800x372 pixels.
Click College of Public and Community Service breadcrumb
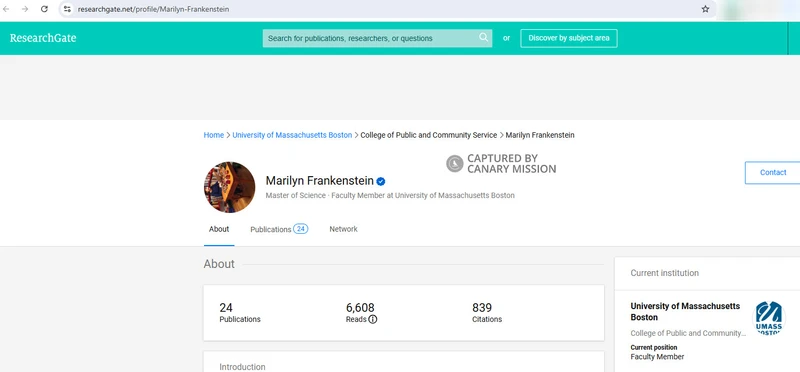pos(429,135)
